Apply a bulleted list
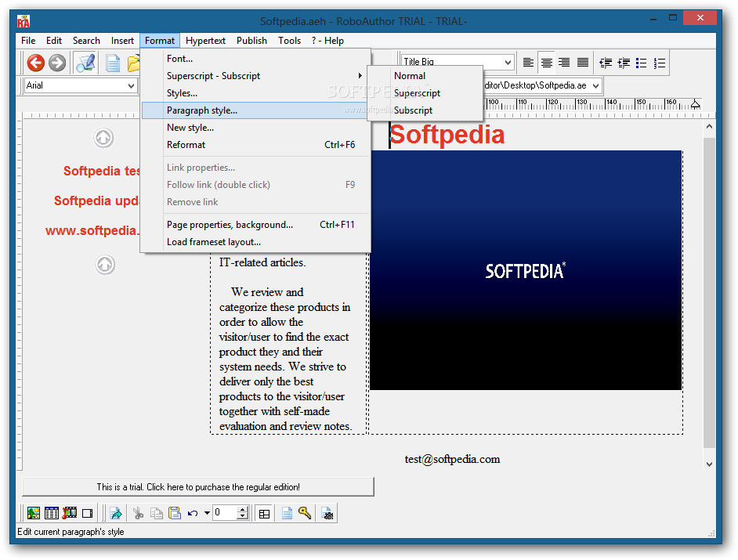This screenshot has width=738, height=560. [x=642, y=63]
